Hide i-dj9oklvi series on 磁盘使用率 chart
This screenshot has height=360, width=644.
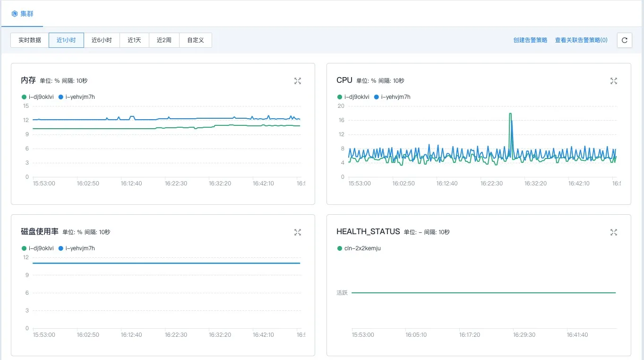pyautogui.click(x=37, y=248)
